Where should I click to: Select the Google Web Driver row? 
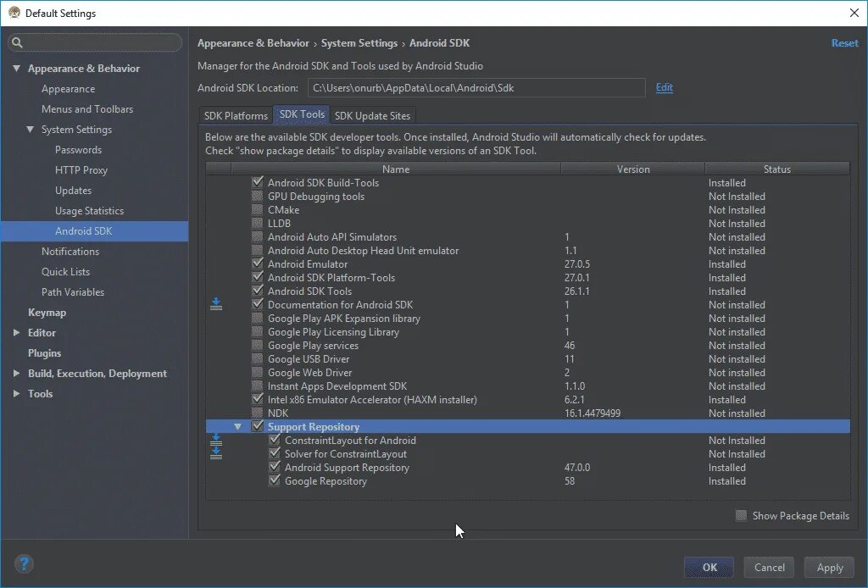click(528, 372)
